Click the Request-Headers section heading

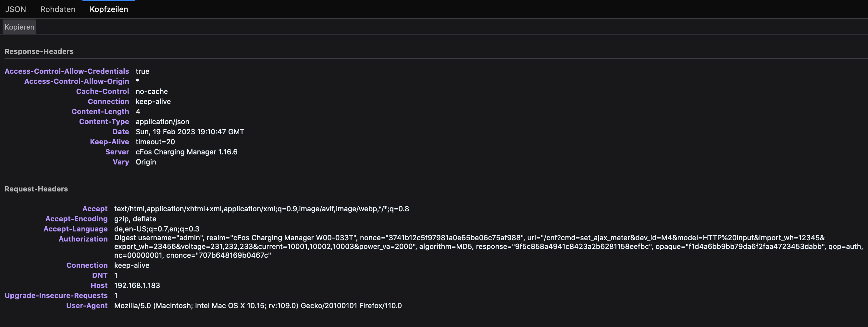point(36,189)
